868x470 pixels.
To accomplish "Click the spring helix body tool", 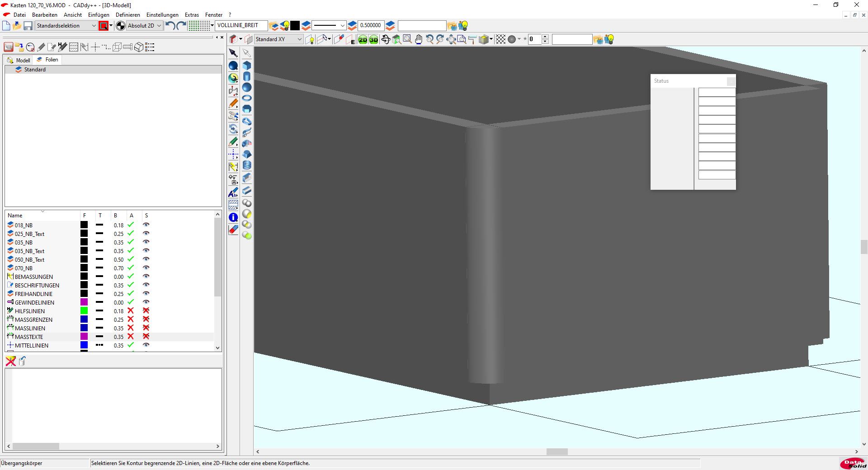I will 247,165.
